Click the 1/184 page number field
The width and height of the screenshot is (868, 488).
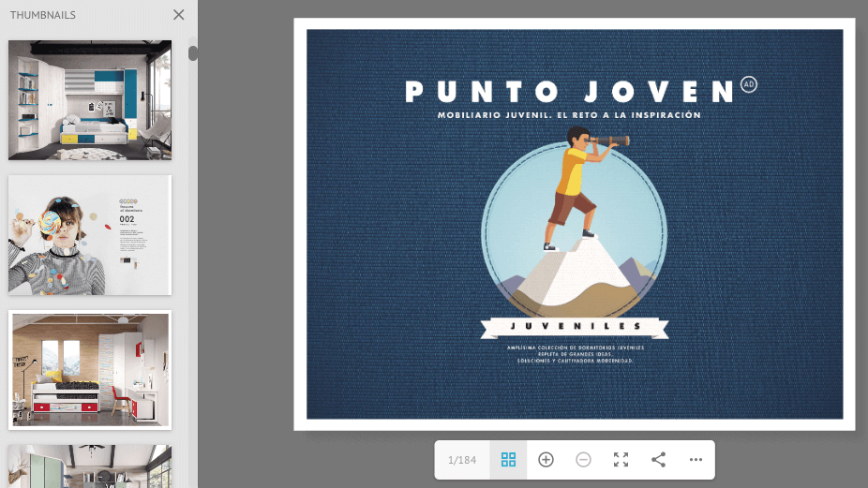(x=462, y=460)
